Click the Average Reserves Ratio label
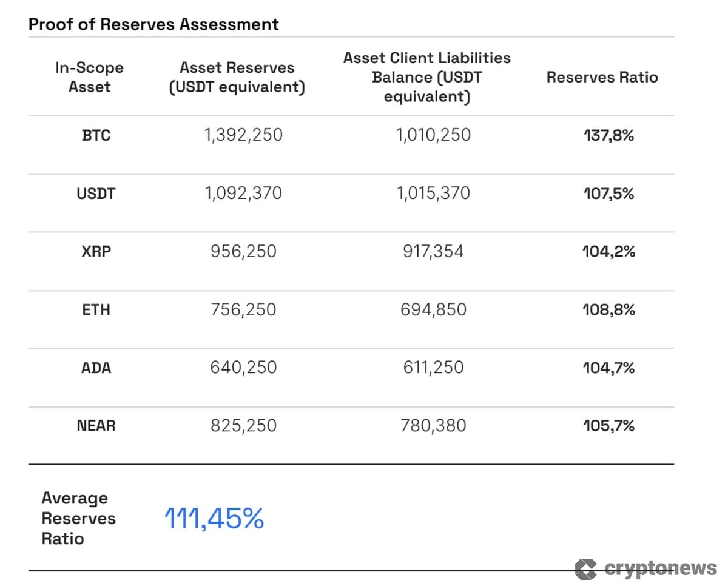 pyautogui.click(x=78, y=518)
